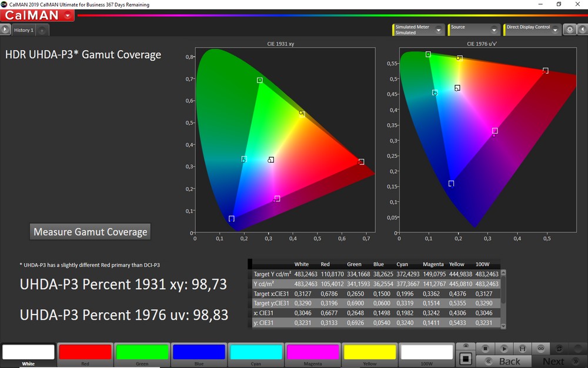Switch to the History 1 tab
Viewport: 588px width, 368px height.
[x=24, y=30]
